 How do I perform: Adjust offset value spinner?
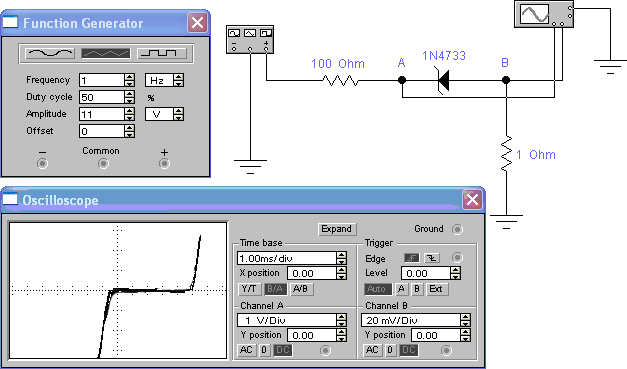click(129, 131)
